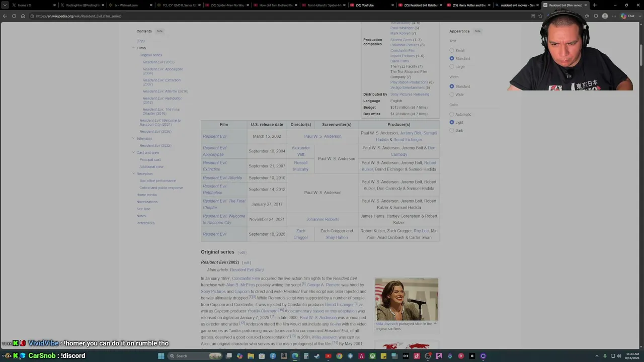
Task: Close the Resident Evil (film series) tab
Action: tap(586, 5)
